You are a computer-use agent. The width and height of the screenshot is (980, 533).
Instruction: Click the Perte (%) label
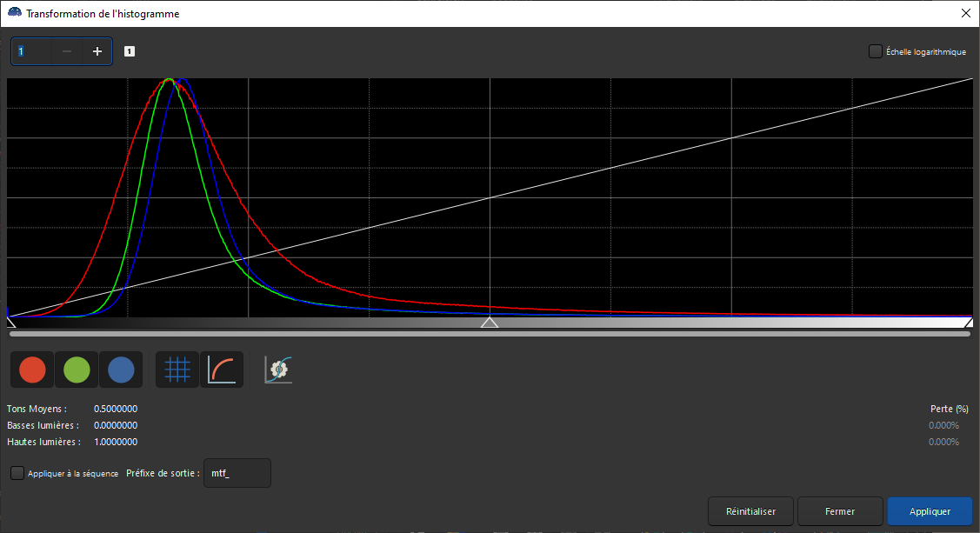pos(950,409)
